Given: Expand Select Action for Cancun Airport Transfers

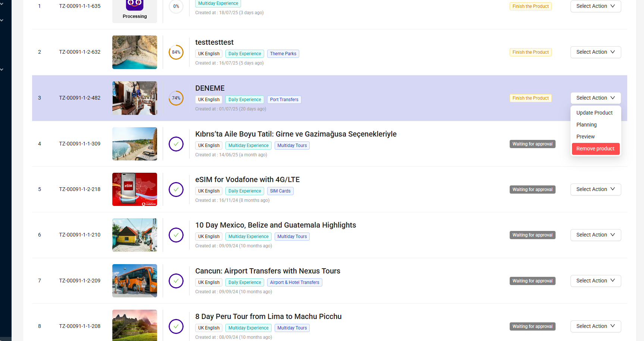Looking at the screenshot, I should pyautogui.click(x=595, y=281).
